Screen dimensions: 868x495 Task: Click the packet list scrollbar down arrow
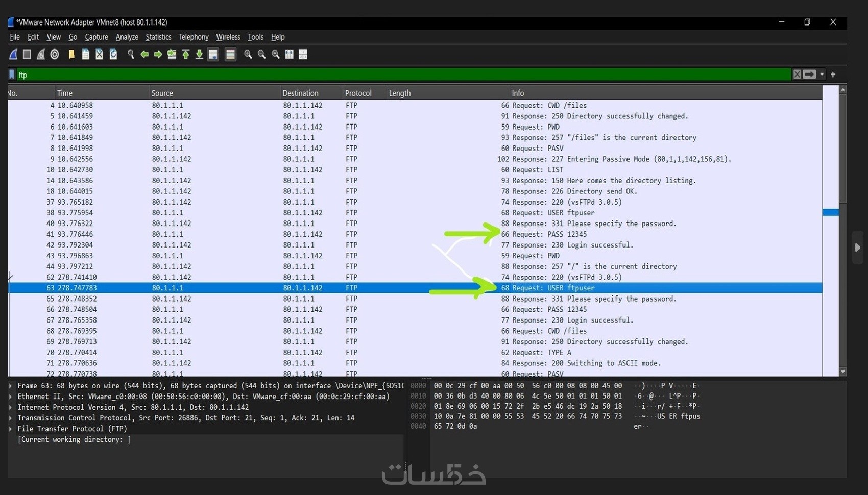point(843,372)
